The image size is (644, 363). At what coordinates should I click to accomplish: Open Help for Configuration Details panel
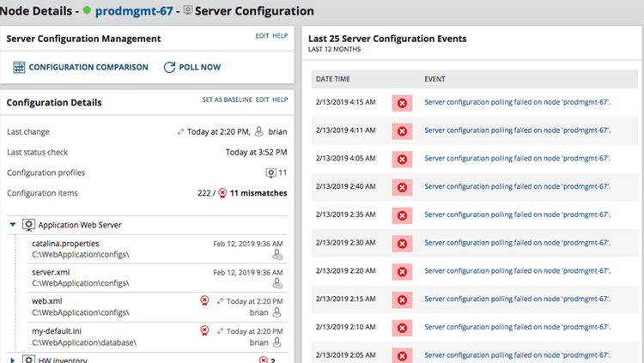point(280,100)
